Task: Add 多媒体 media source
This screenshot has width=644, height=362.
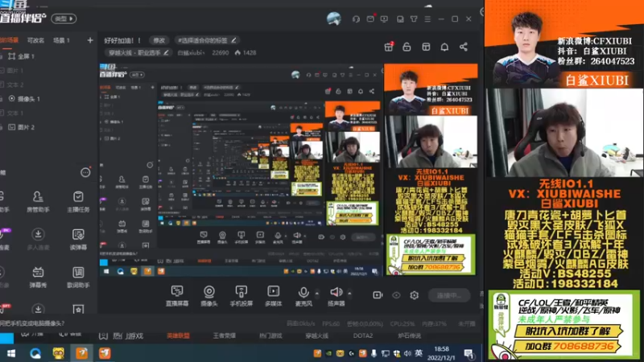Action: tap(273, 296)
